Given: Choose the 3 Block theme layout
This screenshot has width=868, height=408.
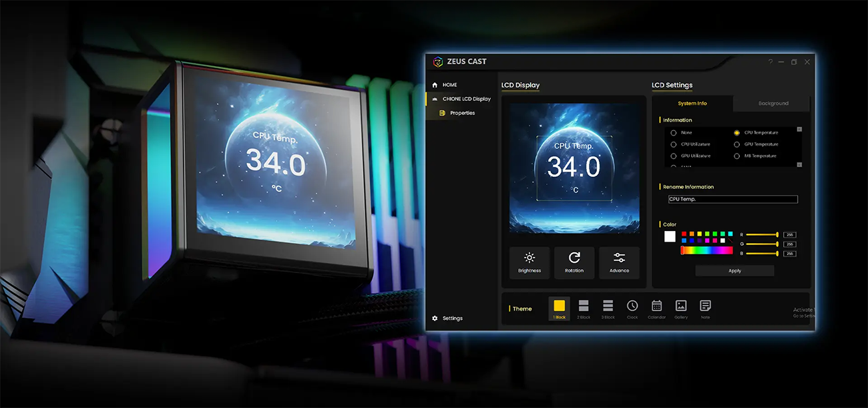Looking at the screenshot, I should click(x=608, y=309).
